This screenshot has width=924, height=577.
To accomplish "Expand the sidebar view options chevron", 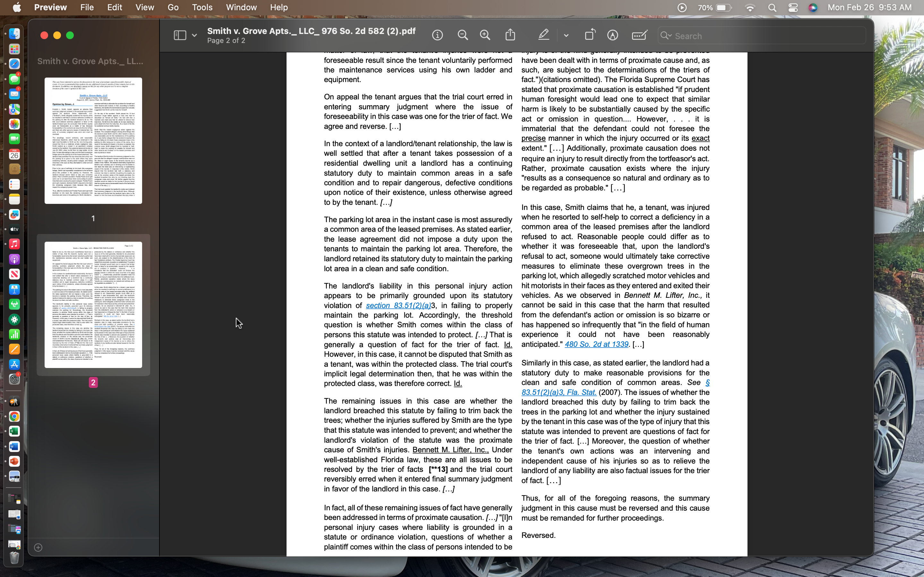I will coord(195,35).
